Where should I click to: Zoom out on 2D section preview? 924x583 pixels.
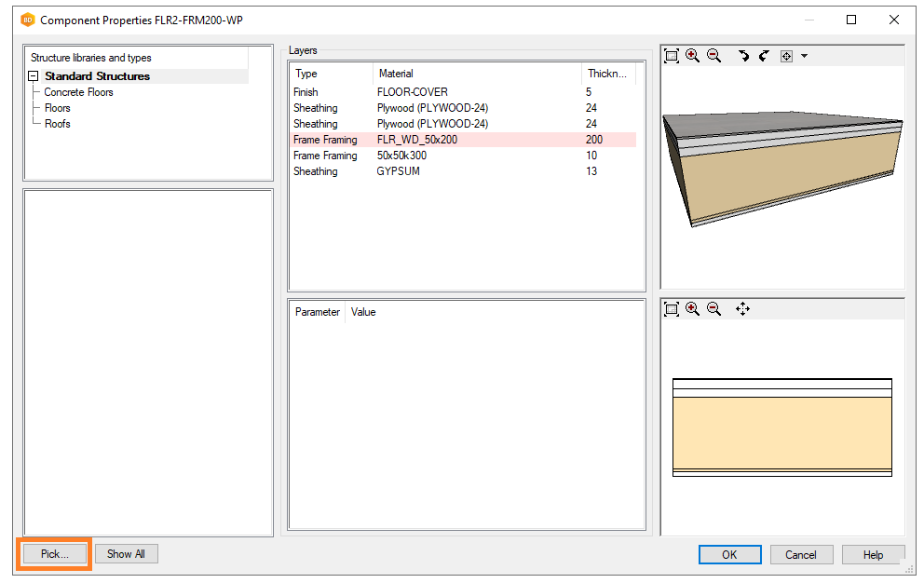click(713, 308)
